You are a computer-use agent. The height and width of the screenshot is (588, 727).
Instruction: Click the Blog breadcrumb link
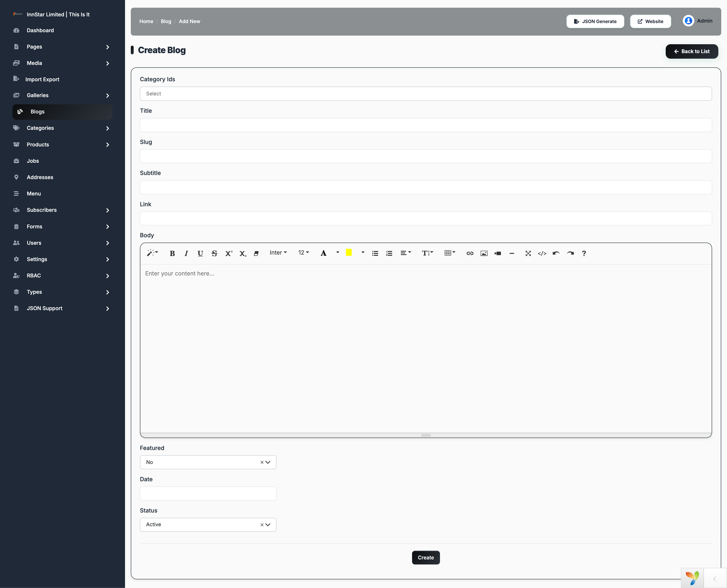[166, 21]
